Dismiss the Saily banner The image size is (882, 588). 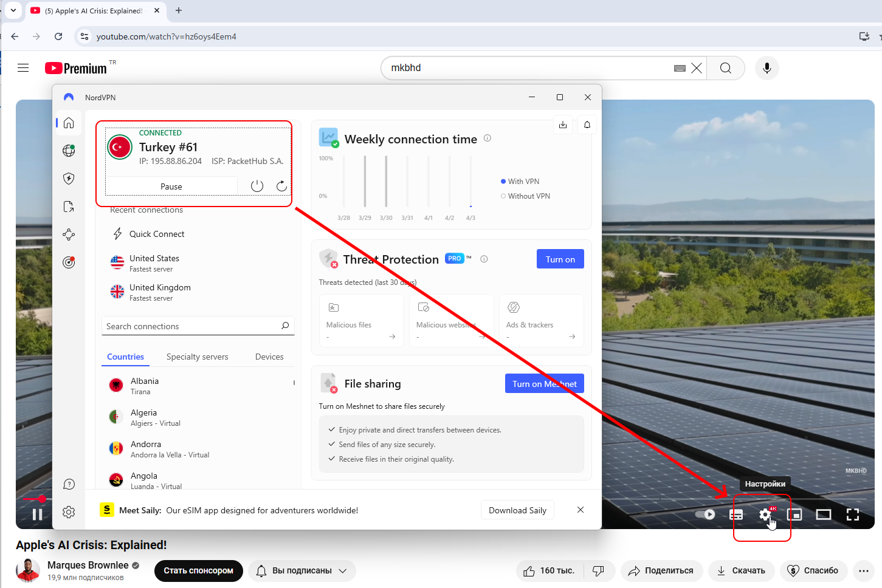point(581,510)
